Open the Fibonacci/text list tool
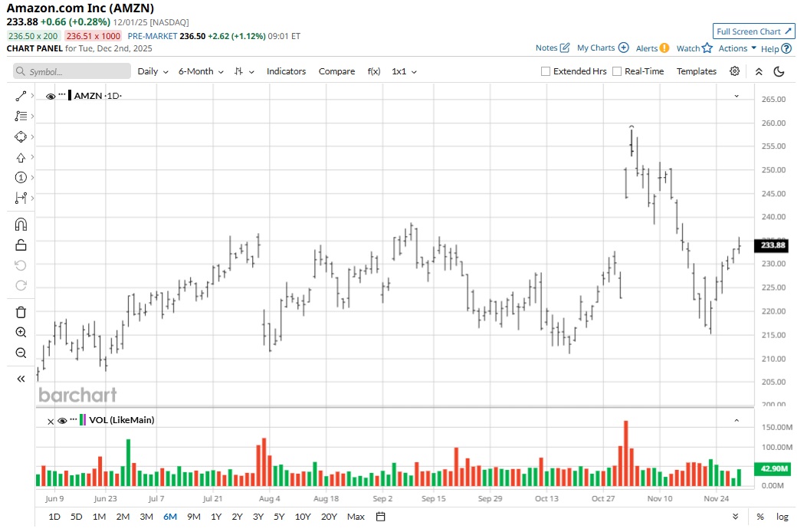Screen dimensions: 807x532 [x=21, y=117]
